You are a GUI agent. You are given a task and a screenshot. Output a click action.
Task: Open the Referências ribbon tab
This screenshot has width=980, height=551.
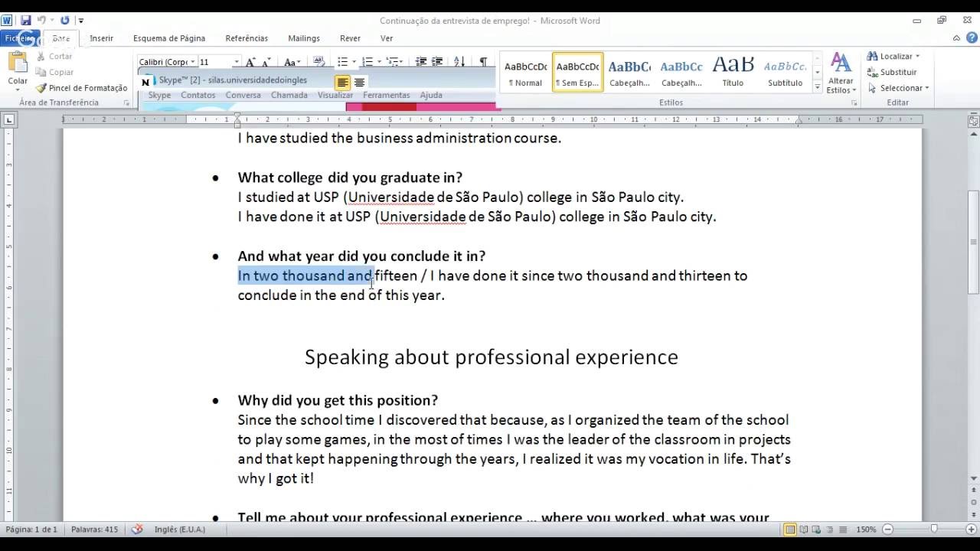point(247,38)
